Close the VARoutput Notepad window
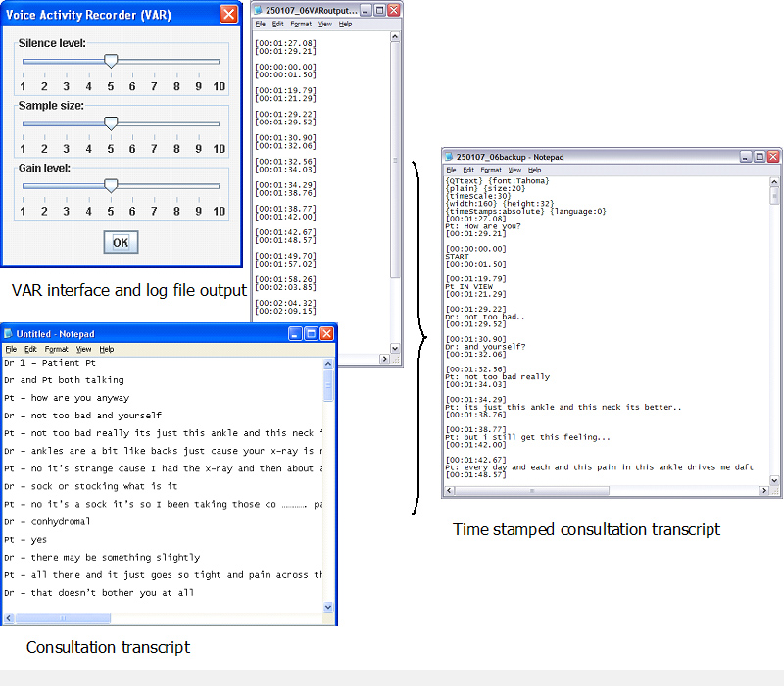 pos(394,10)
